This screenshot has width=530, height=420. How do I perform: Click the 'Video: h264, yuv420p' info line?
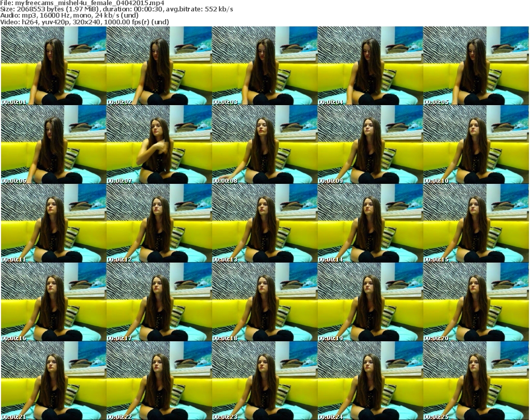click(x=84, y=22)
